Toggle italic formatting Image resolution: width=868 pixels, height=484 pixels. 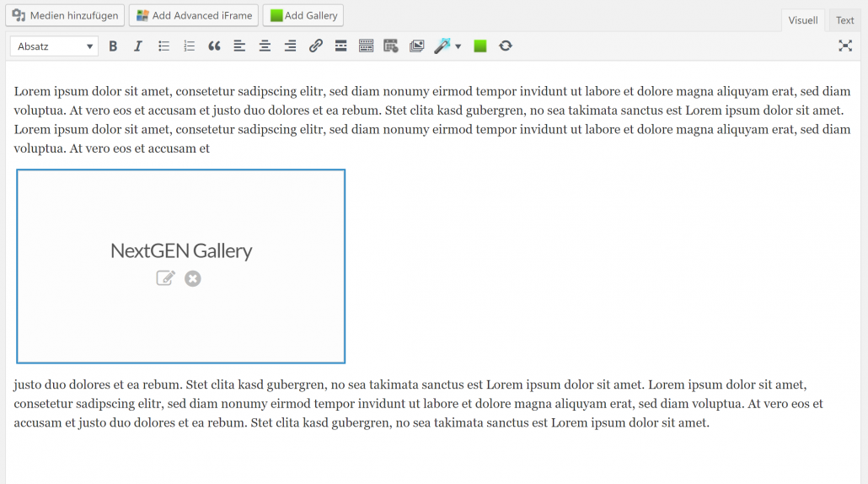138,46
